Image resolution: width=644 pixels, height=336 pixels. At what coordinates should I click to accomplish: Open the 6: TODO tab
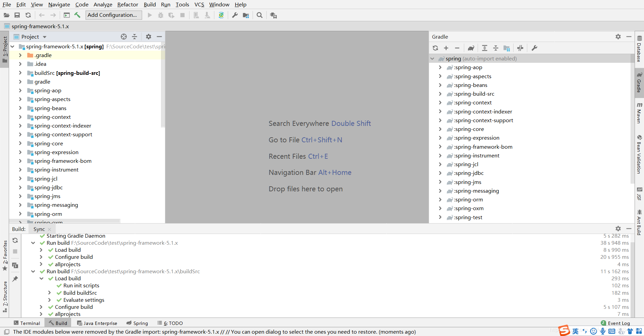(170, 323)
